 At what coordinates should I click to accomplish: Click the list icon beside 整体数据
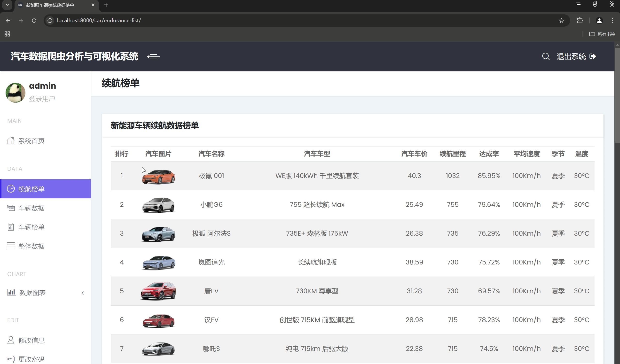[x=11, y=246]
